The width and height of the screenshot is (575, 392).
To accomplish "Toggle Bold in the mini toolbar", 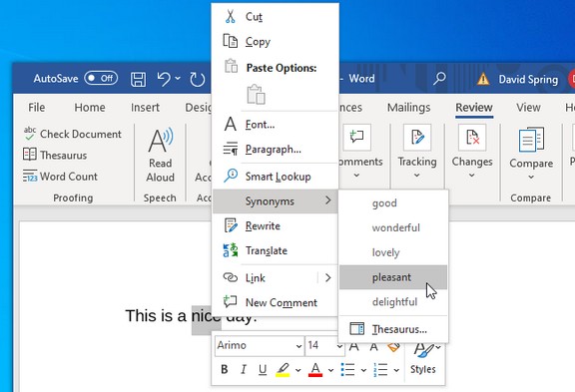I will point(225,369).
